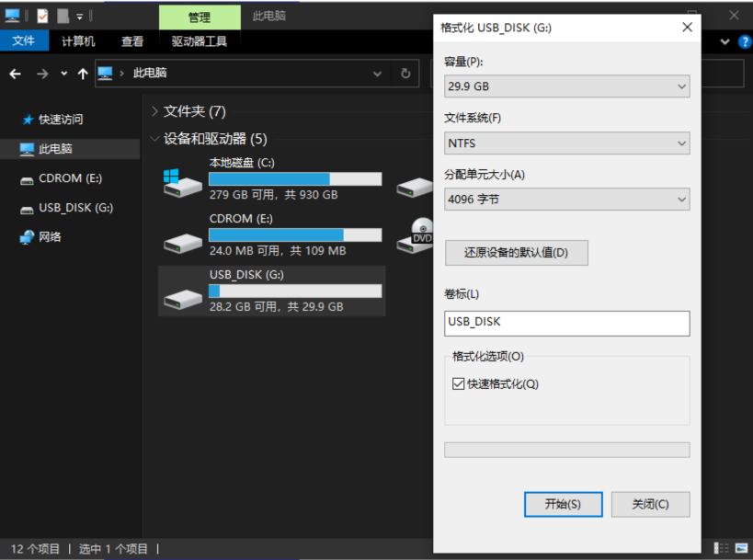This screenshot has width=753, height=560.
Task: Click the CDROM (E:) drive in device list
Action: click(x=182, y=240)
